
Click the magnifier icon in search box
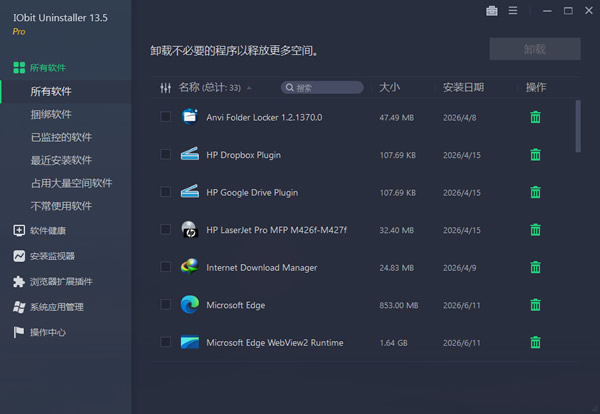[x=290, y=88]
